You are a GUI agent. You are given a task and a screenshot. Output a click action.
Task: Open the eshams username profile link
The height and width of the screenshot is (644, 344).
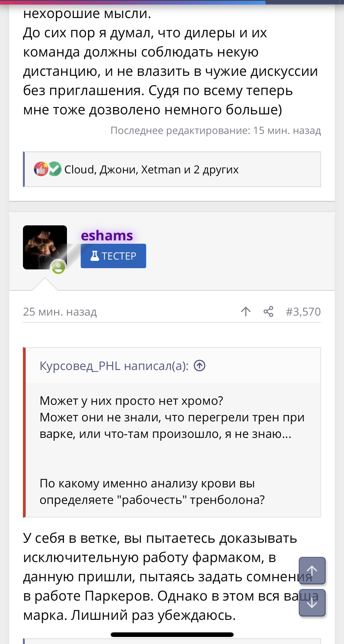(x=107, y=235)
